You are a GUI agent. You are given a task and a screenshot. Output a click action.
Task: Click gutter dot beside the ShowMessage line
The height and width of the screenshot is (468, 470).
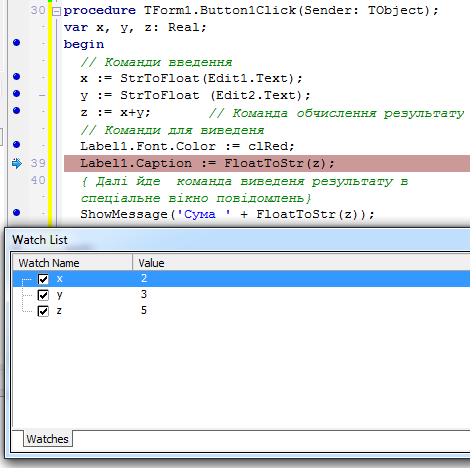point(16,212)
